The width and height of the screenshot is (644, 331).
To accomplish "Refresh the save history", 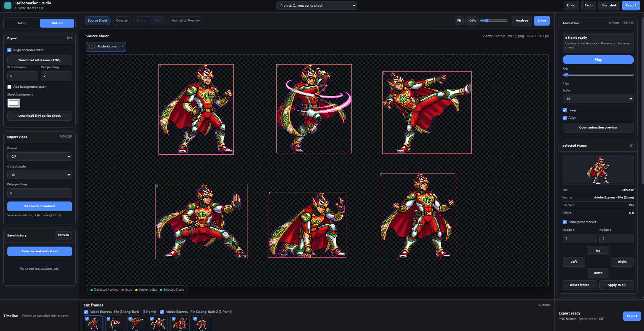I will coord(63,235).
